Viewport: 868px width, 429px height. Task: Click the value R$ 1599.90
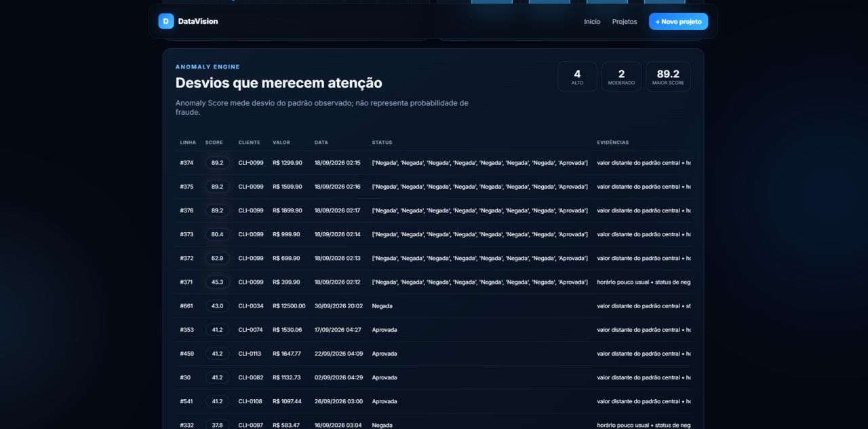[x=288, y=187]
